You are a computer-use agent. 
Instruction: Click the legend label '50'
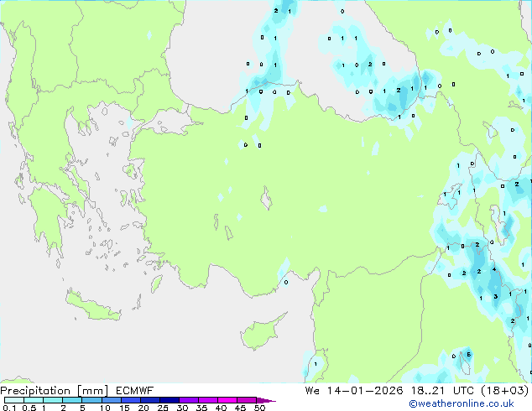click(259, 408)
